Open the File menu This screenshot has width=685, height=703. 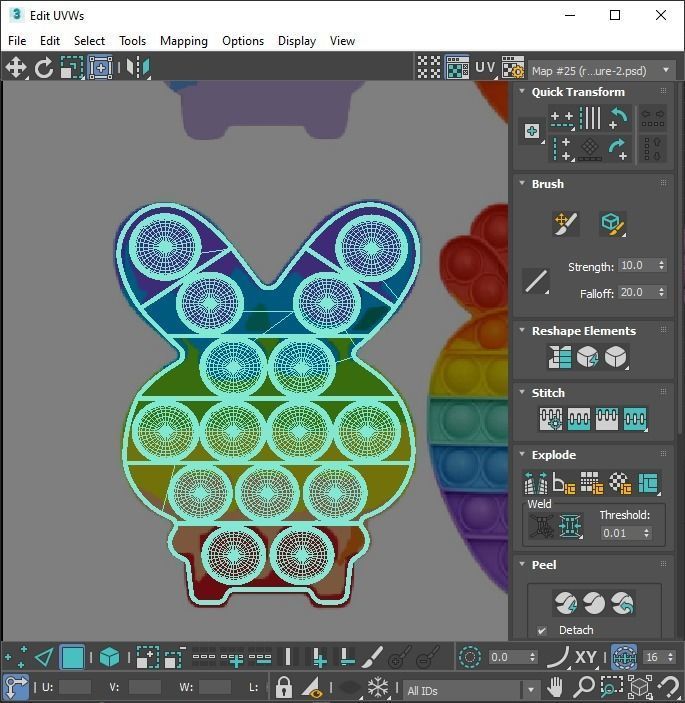17,41
